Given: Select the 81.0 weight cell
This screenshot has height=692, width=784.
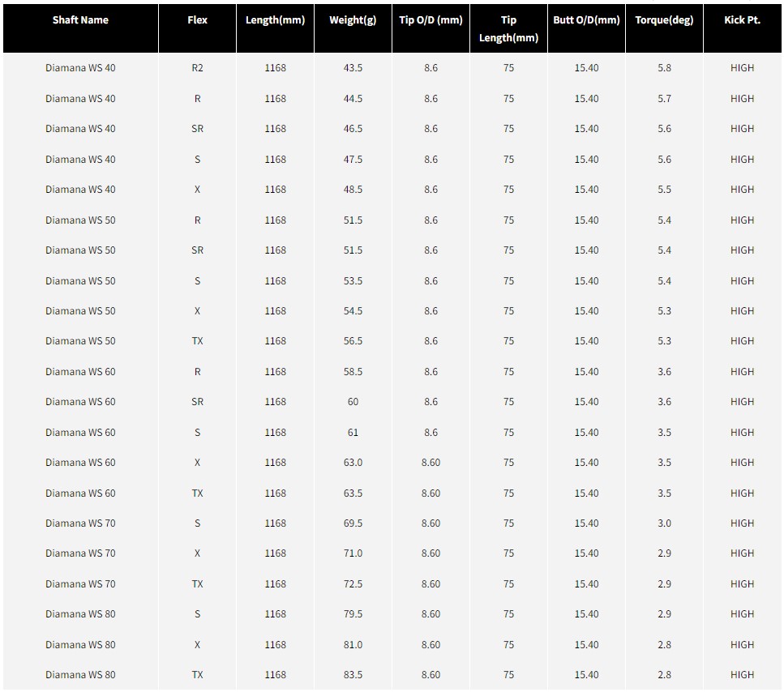Looking at the screenshot, I should tap(353, 645).
